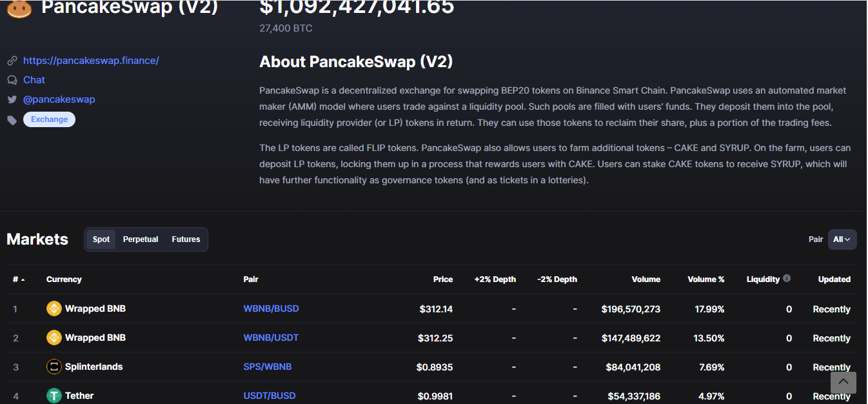
Task: Click the 17.99% volume percent cell
Action: pyautogui.click(x=709, y=309)
